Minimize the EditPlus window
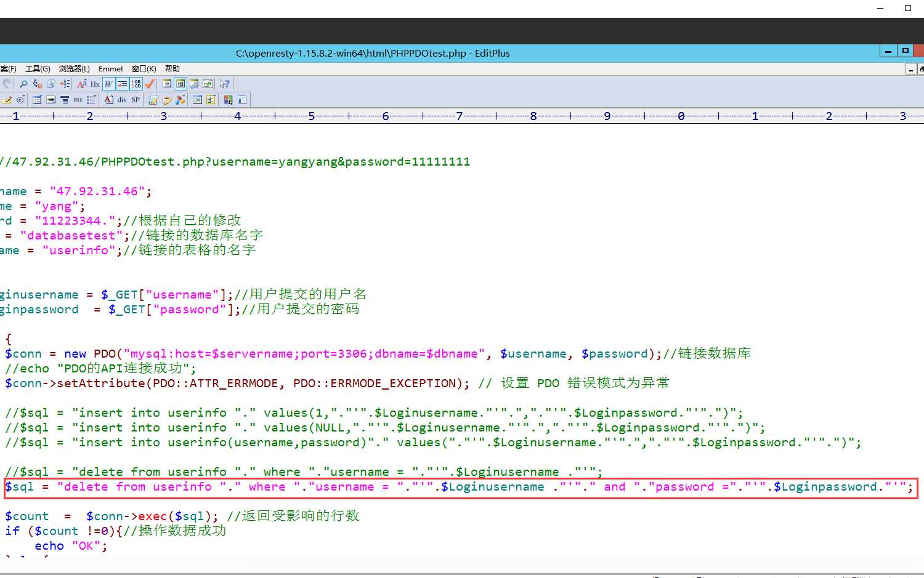 coord(888,51)
